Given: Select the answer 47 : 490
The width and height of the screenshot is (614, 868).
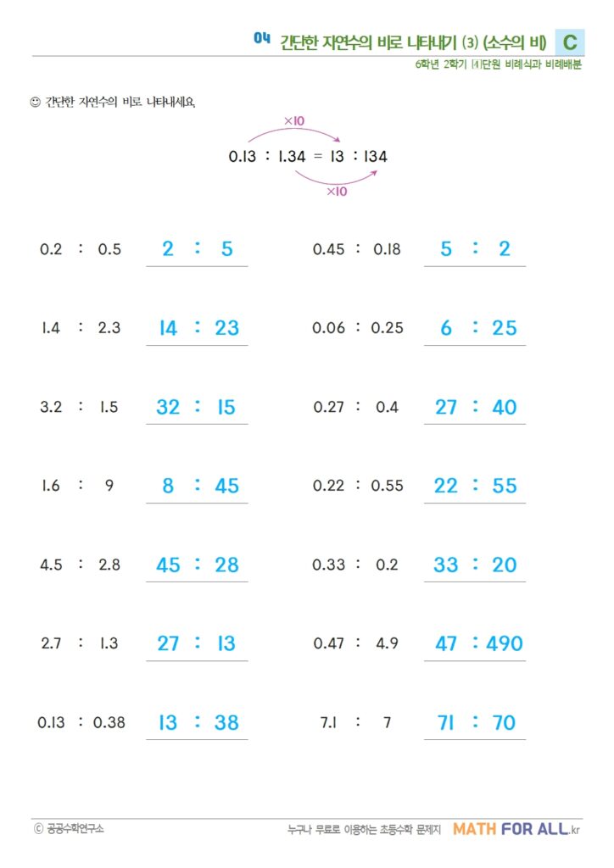Looking at the screenshot, I should point(478,643).
